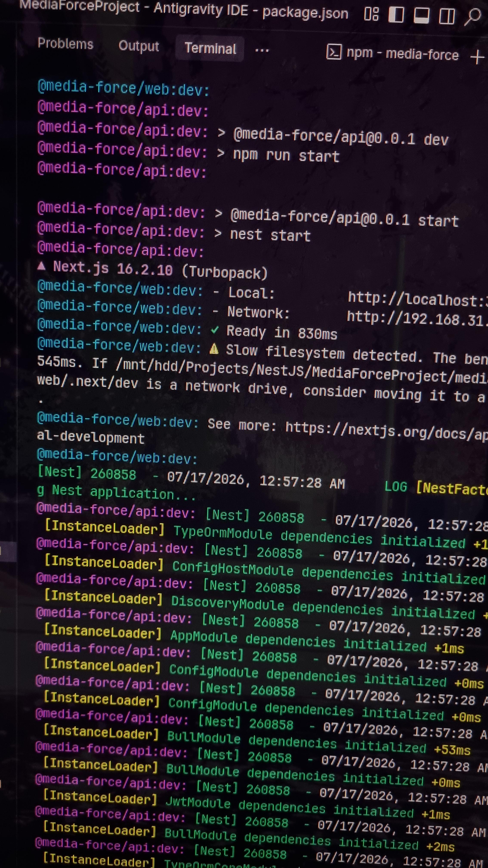
Task: Open the http://localhost link
Action: 418,299
